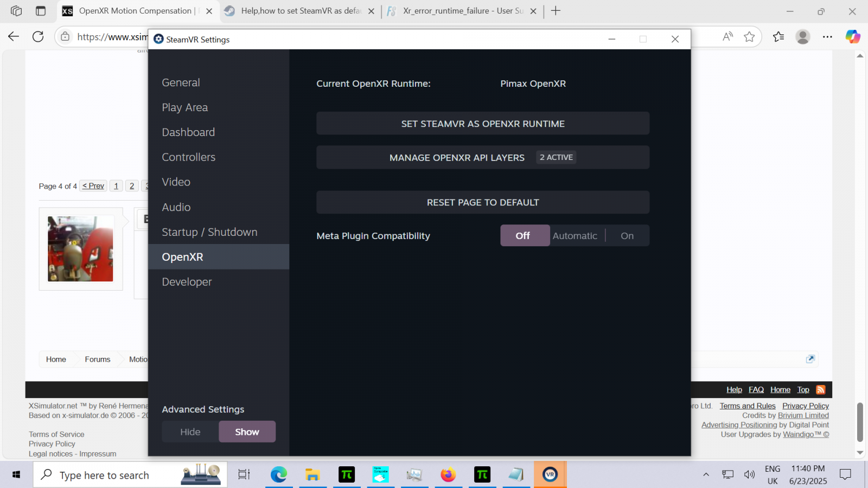This screenshot has width=868, height=488.
Task: Open the forum user avatar thumbnail
Action: [81, 249]
